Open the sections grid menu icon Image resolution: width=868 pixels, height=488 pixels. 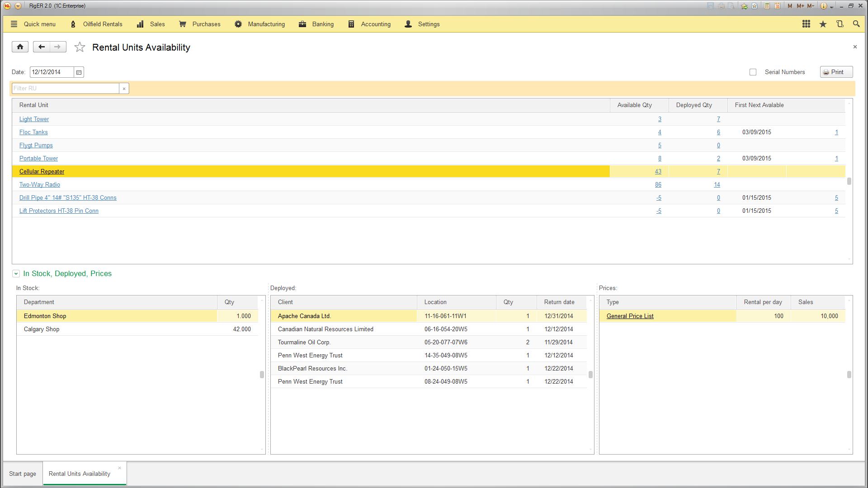[x=806, y=24]
